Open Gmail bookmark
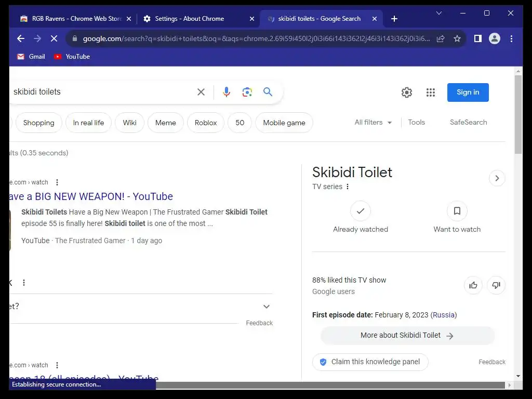This screenshot has height=399, width=532. [x=31, y=57]
